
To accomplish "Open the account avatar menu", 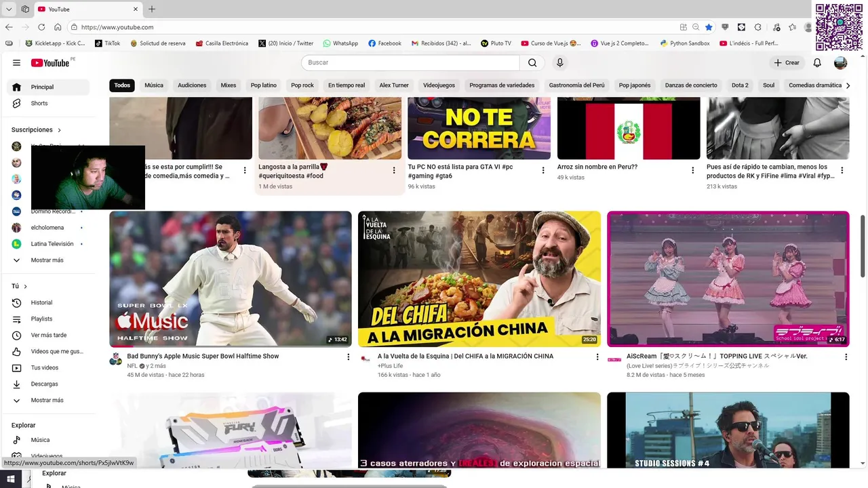I will (840, 62).
